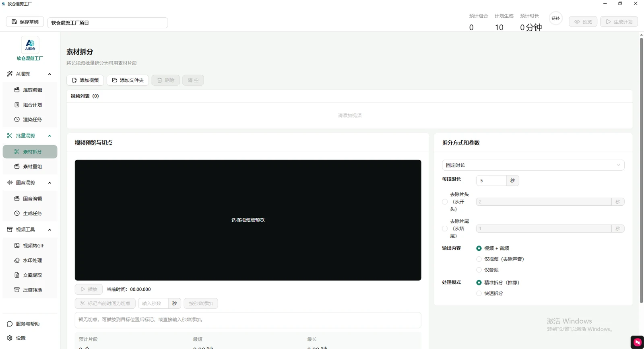The height and width of the screenshot is (349, 644).
Task: Click the 素材拆分 scissors icon
Action: [x=17, y=152]
